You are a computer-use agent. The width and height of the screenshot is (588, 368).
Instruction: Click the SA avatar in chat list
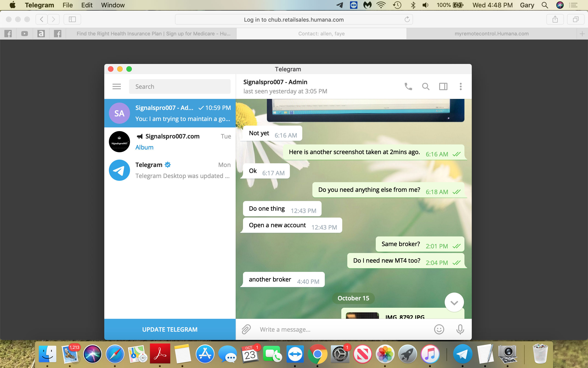tap(119, 113)
